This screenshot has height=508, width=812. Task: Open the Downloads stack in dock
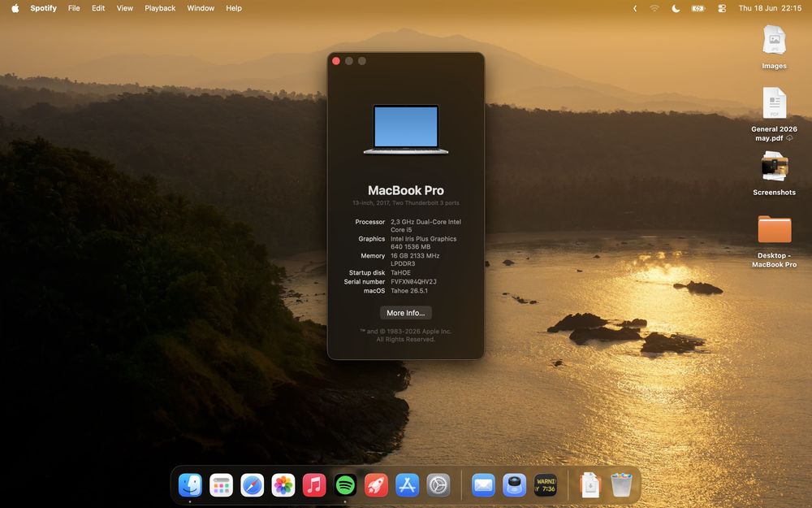pyautogui.click(x=590, y=485)
